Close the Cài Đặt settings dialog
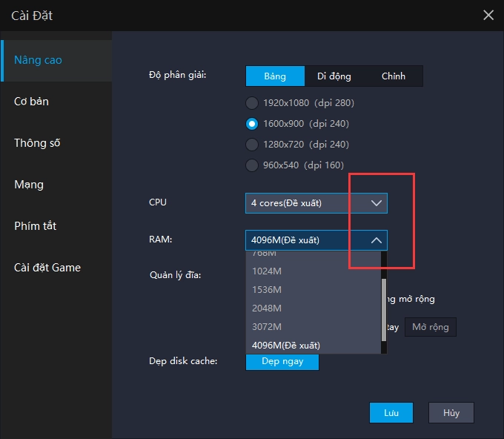 click(x=488, y=15)
